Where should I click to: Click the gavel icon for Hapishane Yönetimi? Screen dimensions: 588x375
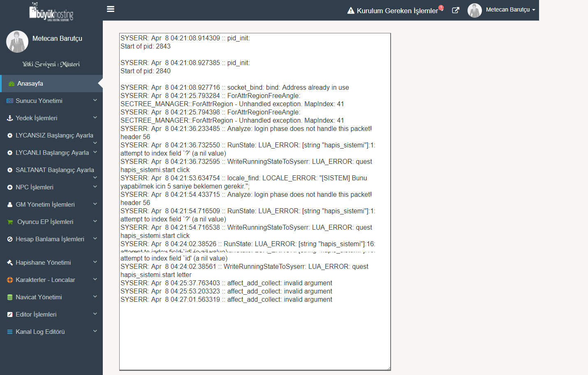pos(10,263)
